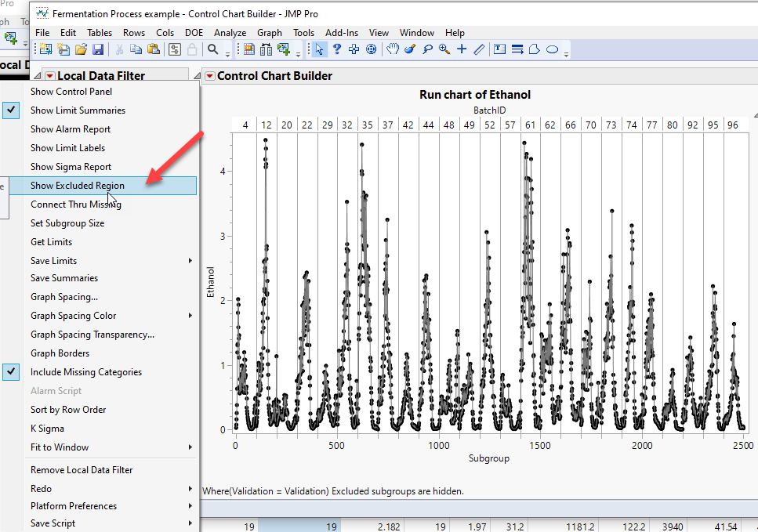Activate the magnifier zoom tool
This screenshot has width=758, height=532.
[x=444, y=49]
